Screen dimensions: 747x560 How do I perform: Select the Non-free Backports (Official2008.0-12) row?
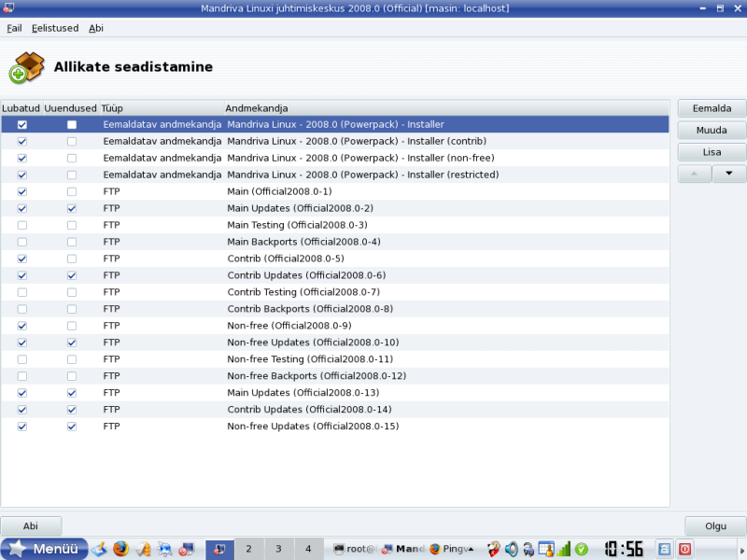pos(335,376)
